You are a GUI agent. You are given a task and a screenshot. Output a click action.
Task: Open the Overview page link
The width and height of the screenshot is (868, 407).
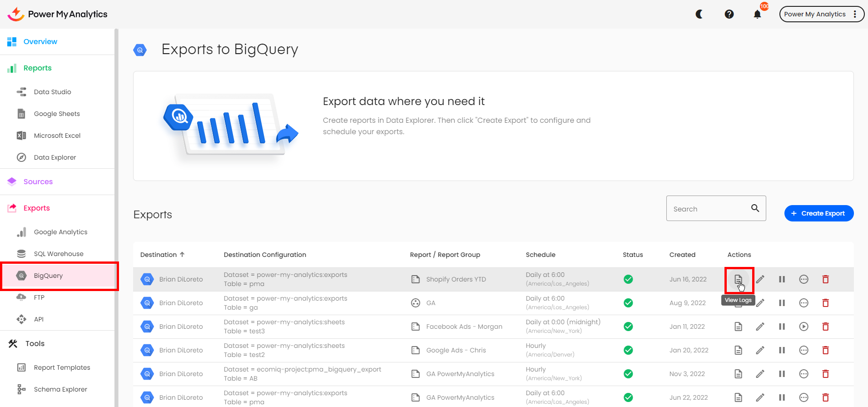[x=40, y=41]
